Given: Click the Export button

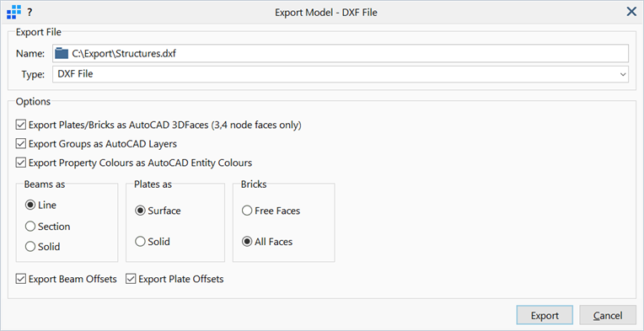Looking at the screenshot, I should [545, 316].
